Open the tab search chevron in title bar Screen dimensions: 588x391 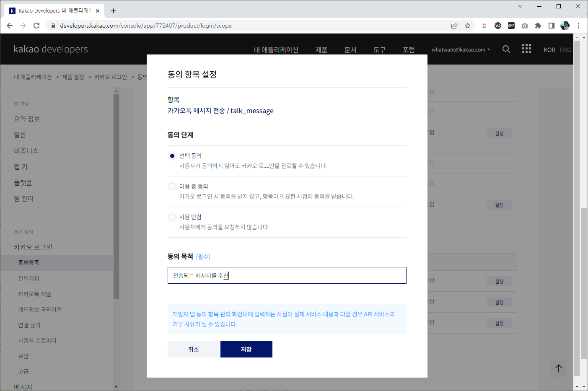pos(520,6)
